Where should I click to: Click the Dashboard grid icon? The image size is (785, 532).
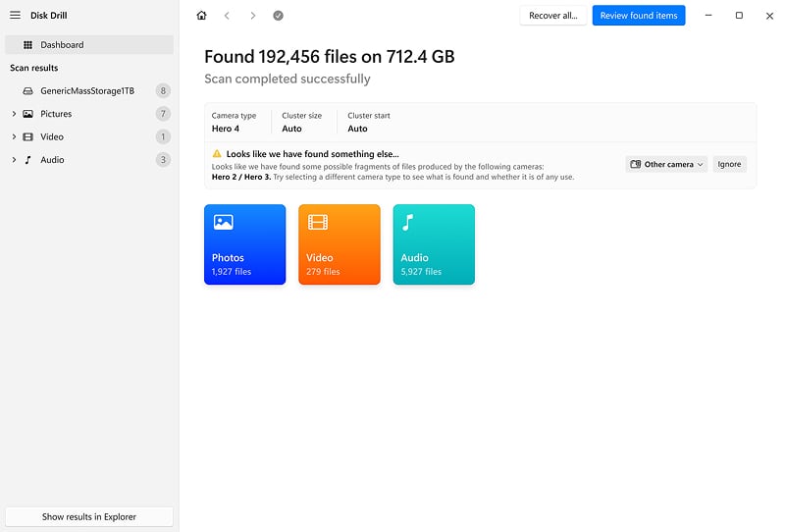coord(28,44)
